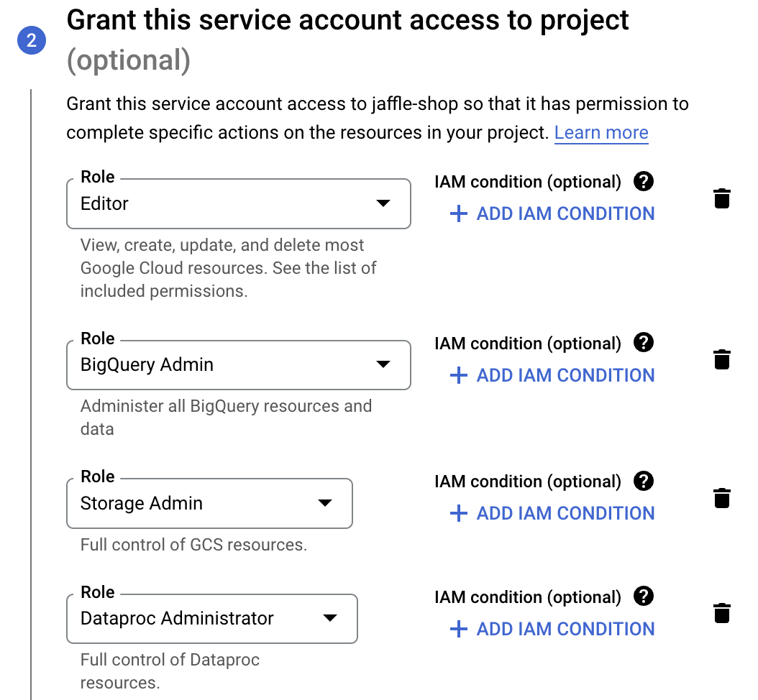Open IAM condition help for Editor role
Screen dimensions: 758x700
click(644, 182)
